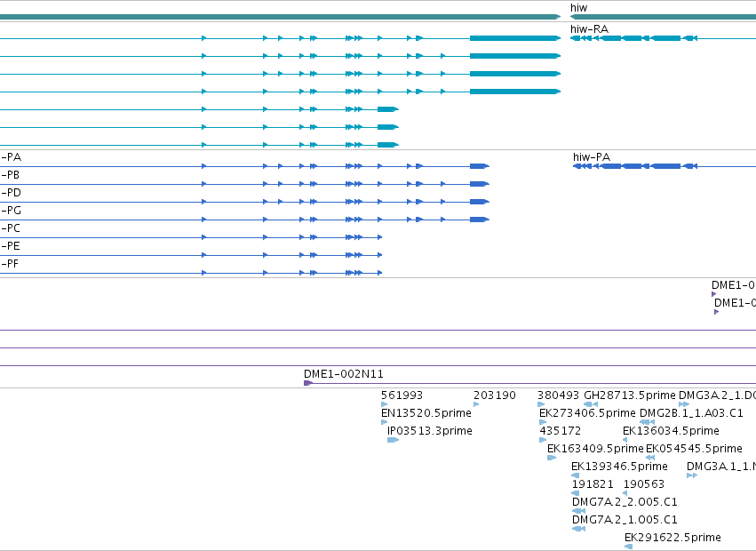
Task: Open the DME1-002N11 clone label
Action: coord(343,374)
